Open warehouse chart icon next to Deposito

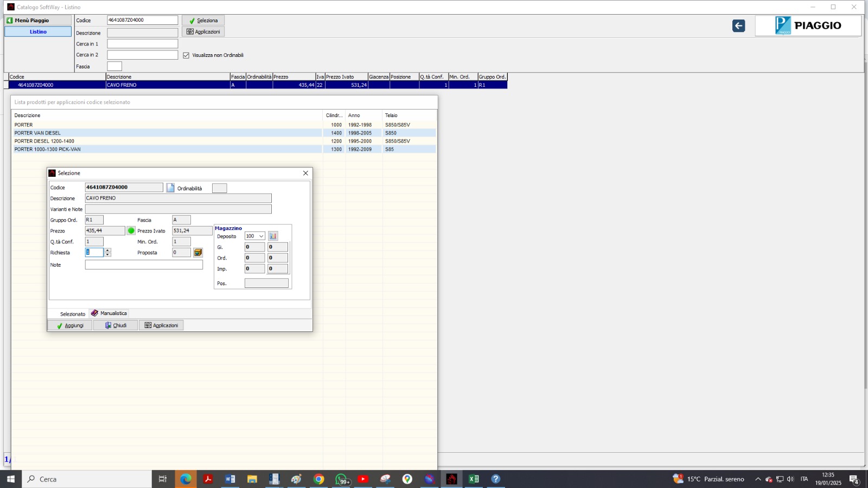coord(273,236)
